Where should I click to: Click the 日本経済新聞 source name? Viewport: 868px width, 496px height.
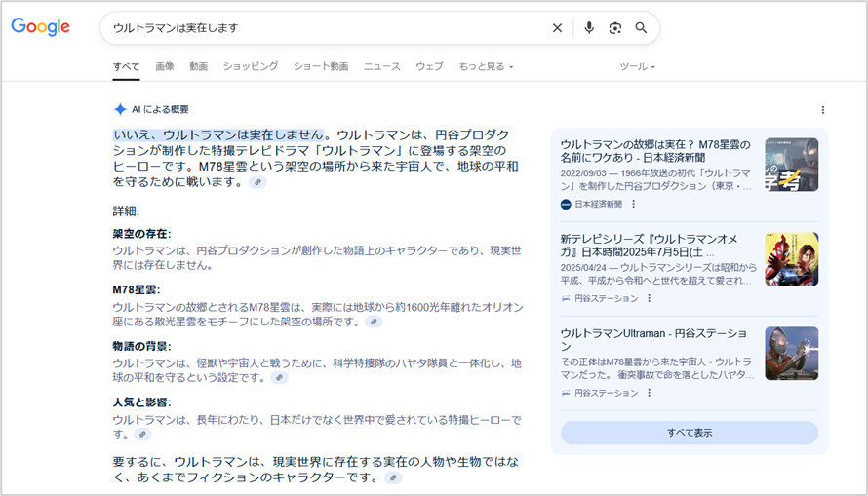point(599,204)
